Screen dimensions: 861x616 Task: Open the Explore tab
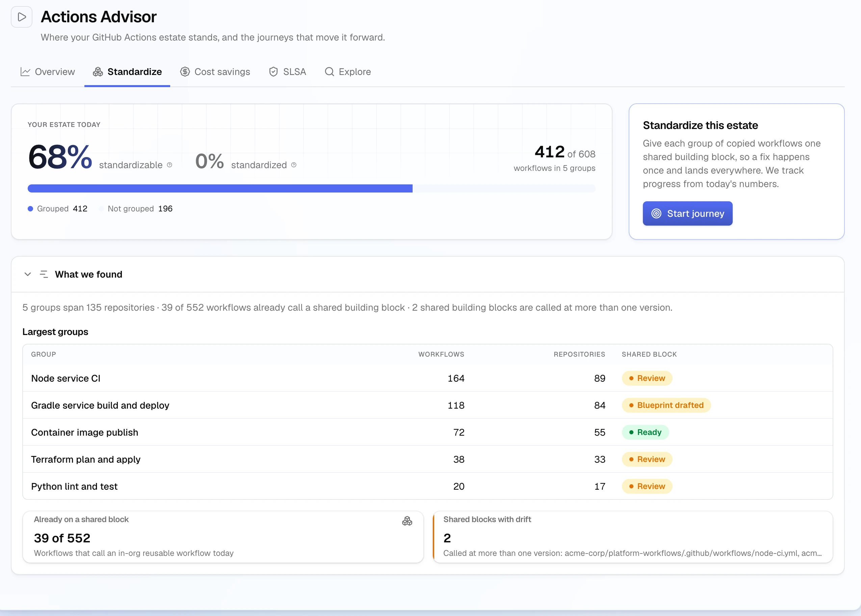(348, 72)
